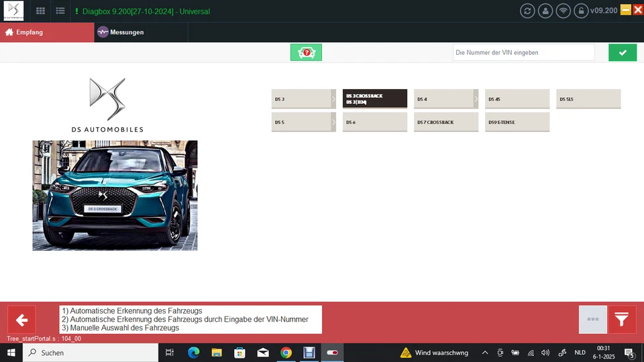Open the Windows Start menu
The image size is (644, 362).
tap(11, 353)
